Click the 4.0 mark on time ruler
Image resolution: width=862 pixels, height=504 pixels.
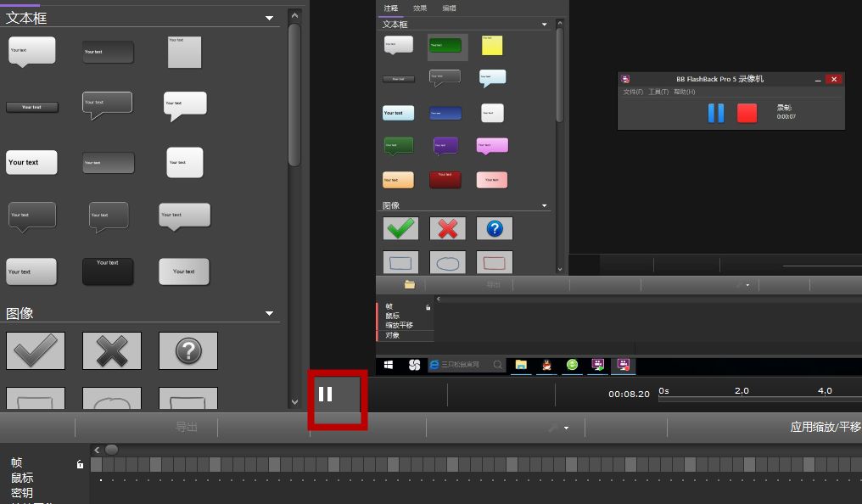(825, 391)
